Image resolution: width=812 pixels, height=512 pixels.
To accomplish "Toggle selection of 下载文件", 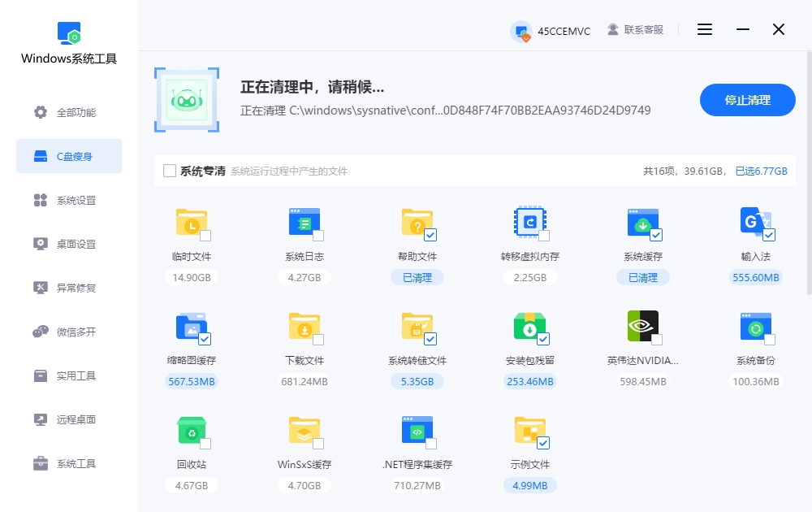I will (x=304, y=328).
